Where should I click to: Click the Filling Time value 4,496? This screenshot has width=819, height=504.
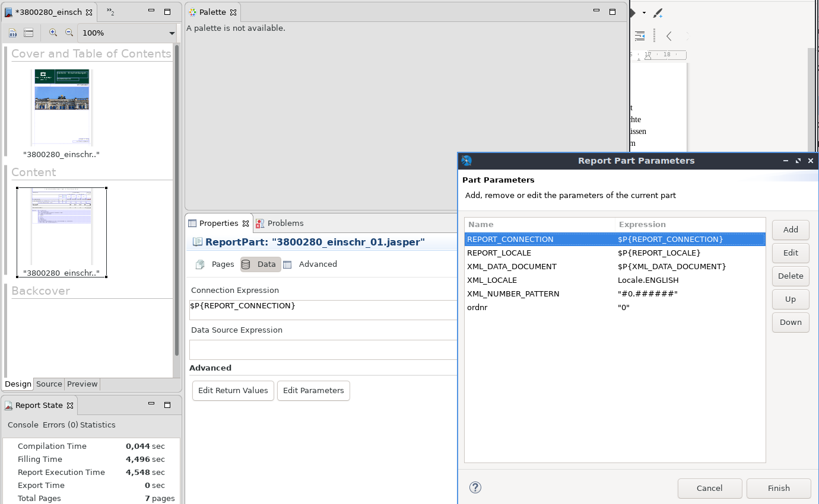pos(136,459)
